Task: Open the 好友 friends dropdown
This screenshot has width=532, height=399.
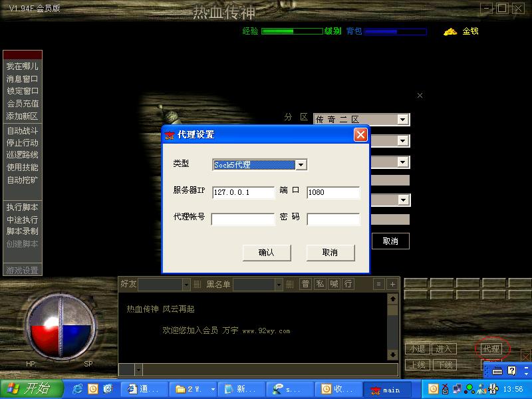Action: [x=186, y=285]
